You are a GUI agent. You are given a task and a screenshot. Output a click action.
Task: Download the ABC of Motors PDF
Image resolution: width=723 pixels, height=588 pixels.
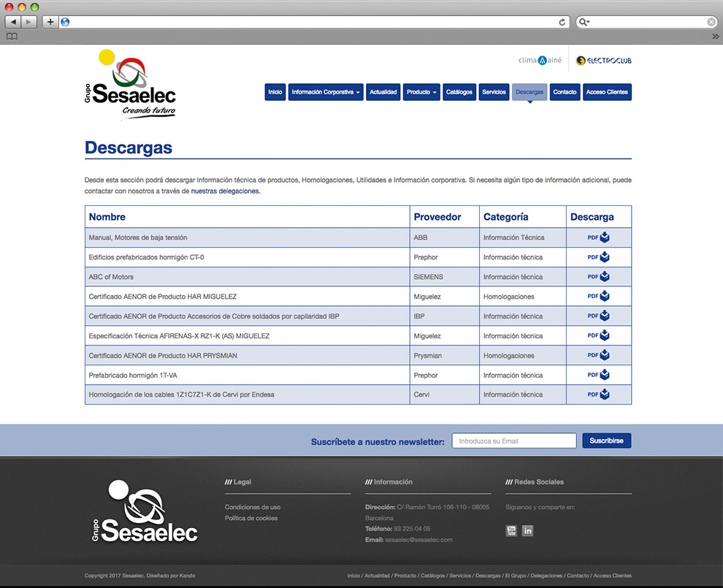point(598,277)
